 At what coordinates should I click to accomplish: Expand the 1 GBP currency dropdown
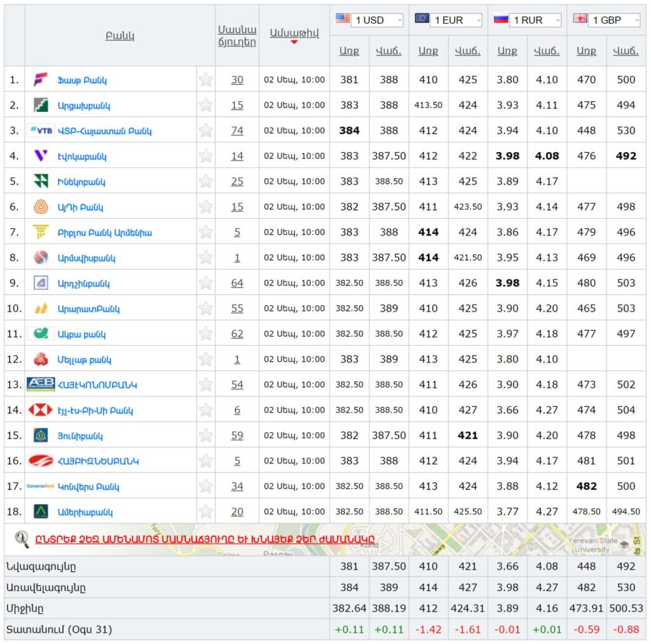(614, 20)
